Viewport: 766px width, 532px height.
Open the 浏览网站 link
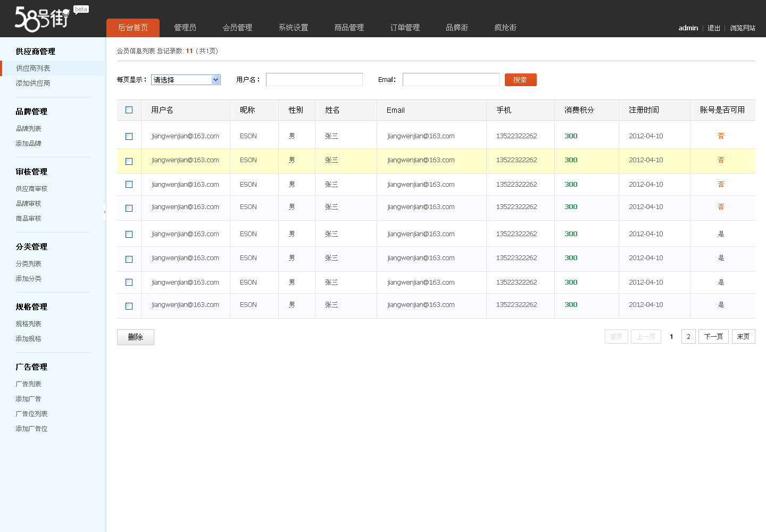(x=743, y=28)
